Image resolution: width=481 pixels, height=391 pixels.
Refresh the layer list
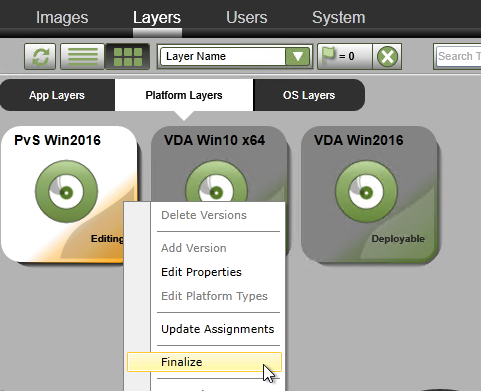tap(40, 56)
